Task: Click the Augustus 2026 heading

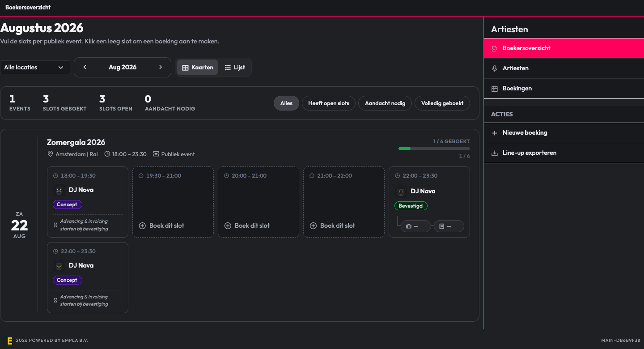Action: point(42,28)
